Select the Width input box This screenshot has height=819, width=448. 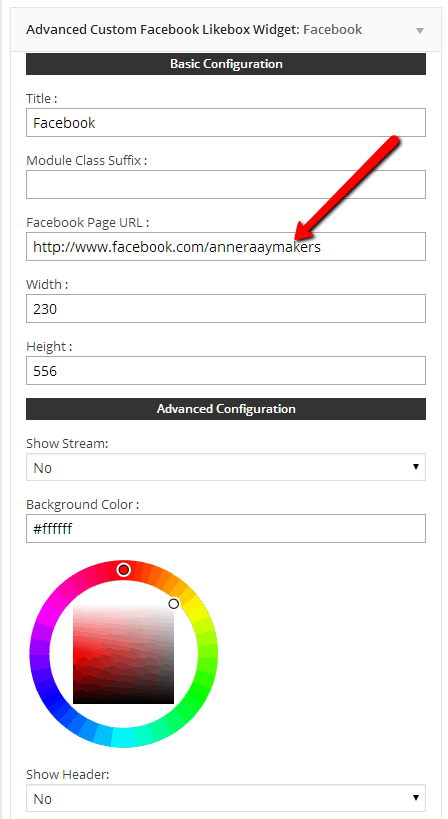(226, 309)
